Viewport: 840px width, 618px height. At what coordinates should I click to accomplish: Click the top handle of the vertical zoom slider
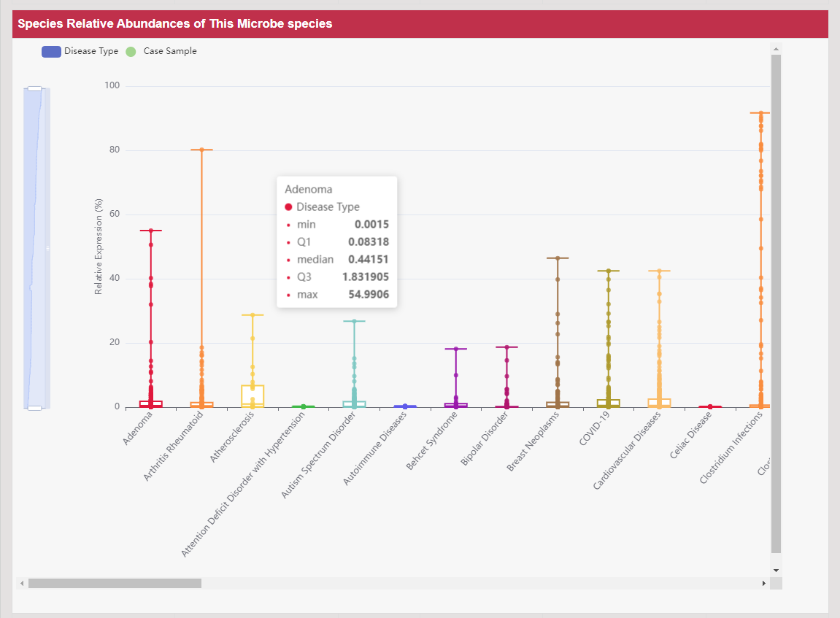[34, 88]
